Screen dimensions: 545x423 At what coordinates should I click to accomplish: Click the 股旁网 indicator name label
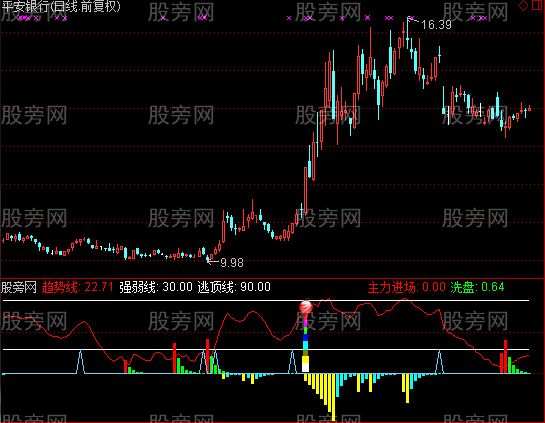point(19,287)
